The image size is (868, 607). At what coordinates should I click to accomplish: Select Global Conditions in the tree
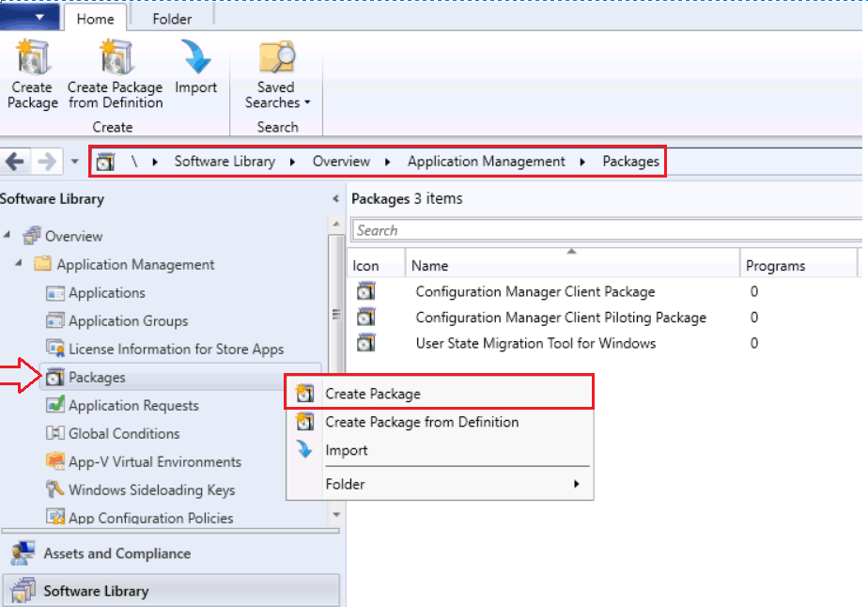click(x=123, y=433)
